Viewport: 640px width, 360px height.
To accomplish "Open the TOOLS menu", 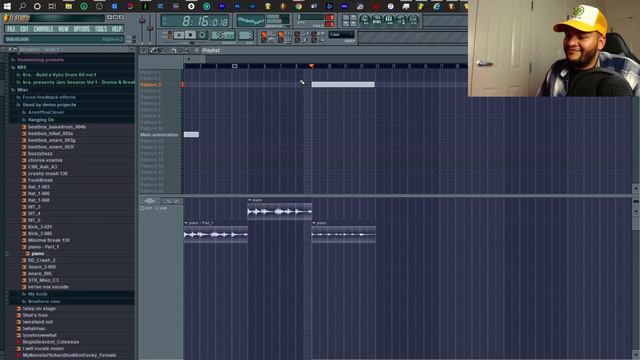I will point(100,29).
